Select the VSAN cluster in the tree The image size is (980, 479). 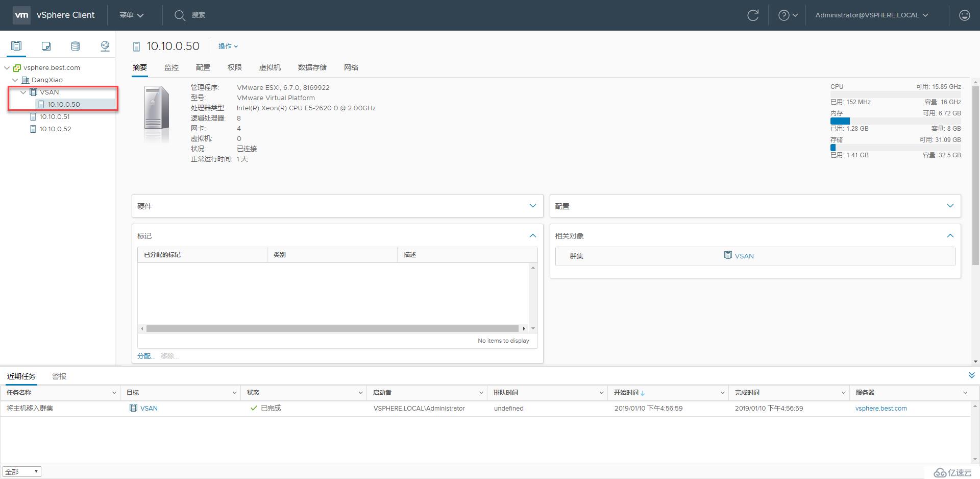49,92
